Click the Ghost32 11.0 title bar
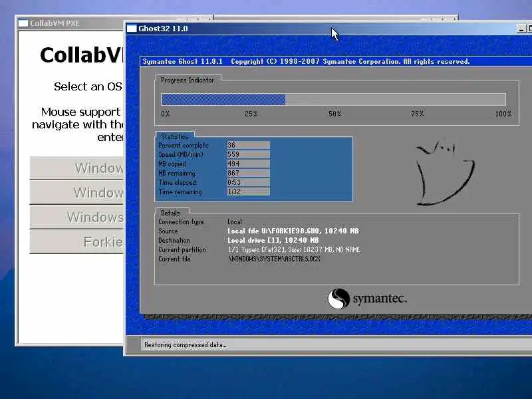Image resolution: width=532 pixels, height=399 pixels. (x=329, y=29)
